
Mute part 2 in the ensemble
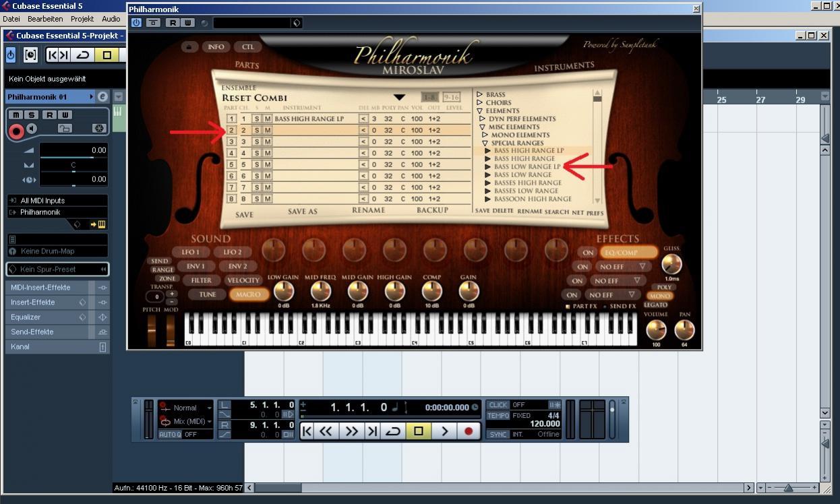268,130
